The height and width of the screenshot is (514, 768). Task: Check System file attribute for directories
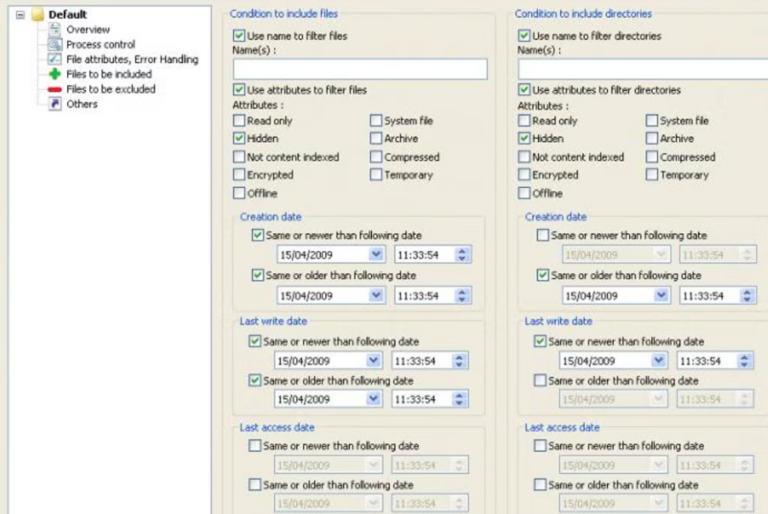coord(651,121)
